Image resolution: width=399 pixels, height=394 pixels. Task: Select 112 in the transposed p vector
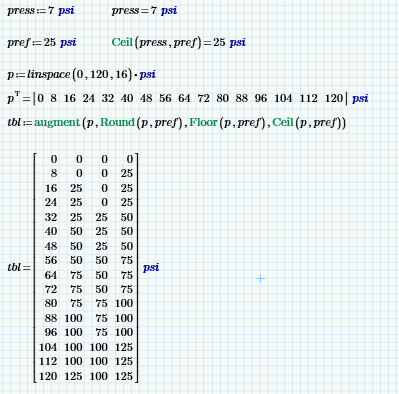(x=308, y=98)
